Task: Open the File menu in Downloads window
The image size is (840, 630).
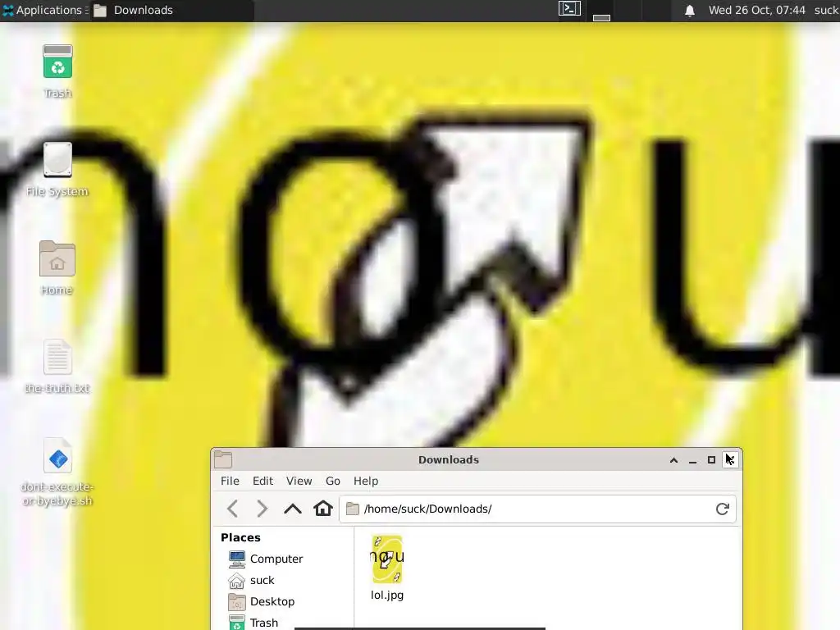Action: (230, 481)
